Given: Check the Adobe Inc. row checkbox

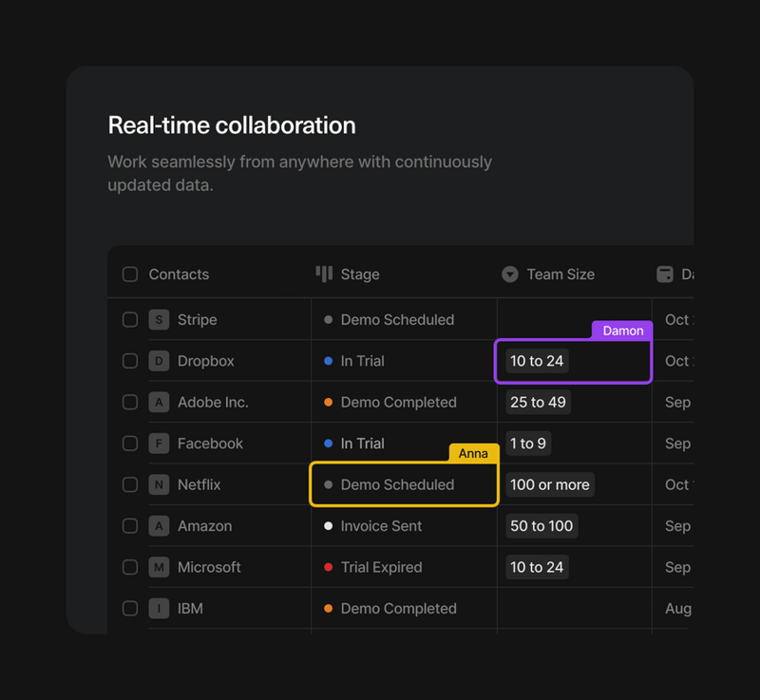Looking at the screenshot, I should pos(130,402).
